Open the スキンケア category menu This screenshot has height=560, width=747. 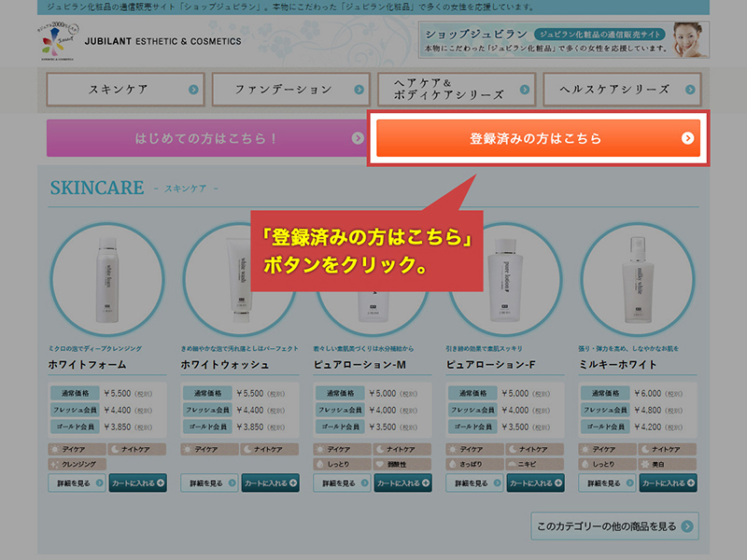coord(126,89)
